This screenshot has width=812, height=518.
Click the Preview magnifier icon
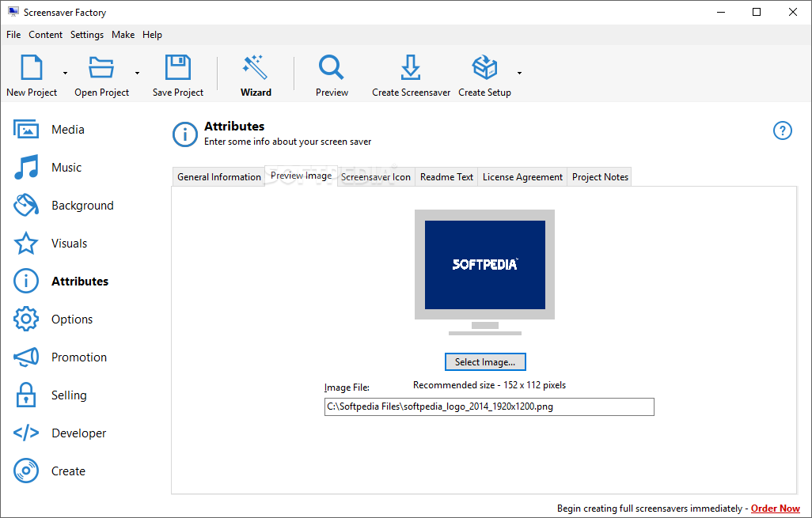tap(332, 66)
